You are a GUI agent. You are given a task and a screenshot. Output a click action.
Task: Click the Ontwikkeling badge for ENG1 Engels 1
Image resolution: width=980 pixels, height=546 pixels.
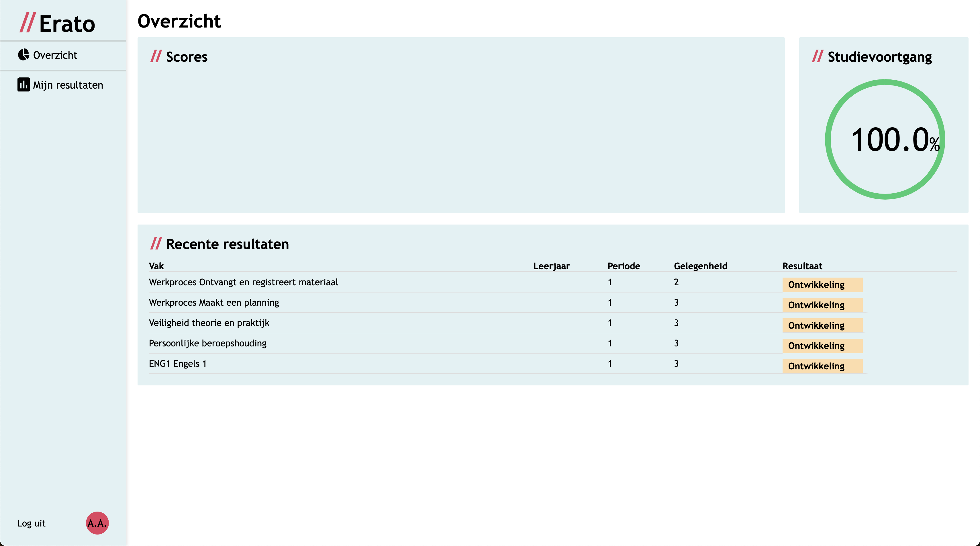tap(822, 366)
